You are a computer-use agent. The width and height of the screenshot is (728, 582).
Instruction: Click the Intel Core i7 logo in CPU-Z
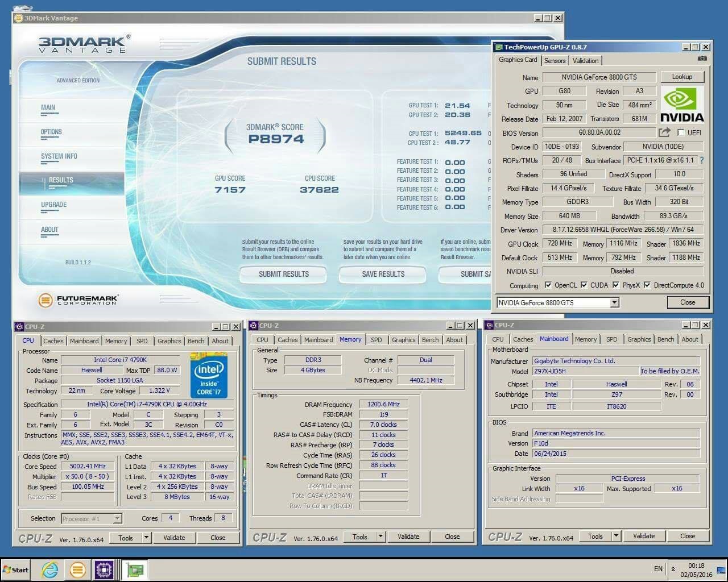209,375
